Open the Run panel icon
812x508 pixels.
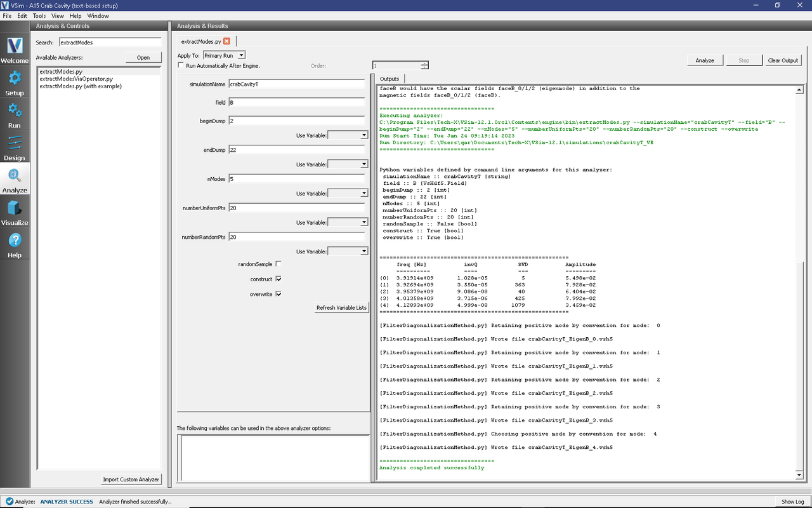point(15,116)
